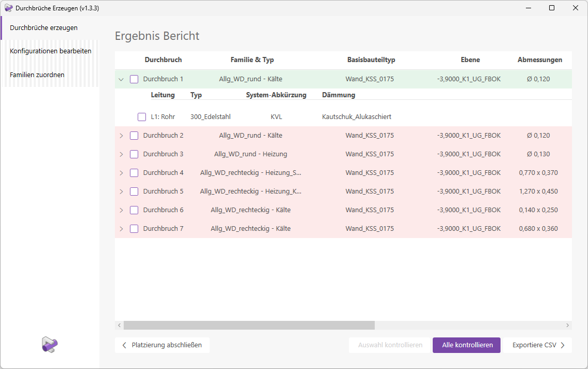Click left arrow on horizontal scrollbar
588x369 pixels.
click(119, 326)
